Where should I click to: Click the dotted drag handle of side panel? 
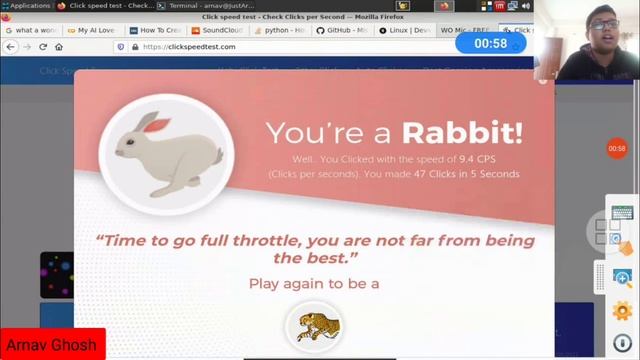pos(600,277)
